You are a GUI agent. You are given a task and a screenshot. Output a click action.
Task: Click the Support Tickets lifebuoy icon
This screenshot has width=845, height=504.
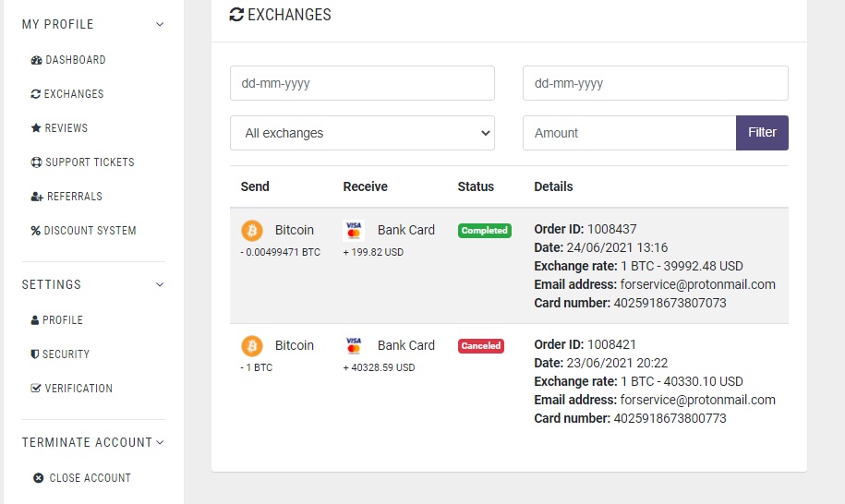37,162
